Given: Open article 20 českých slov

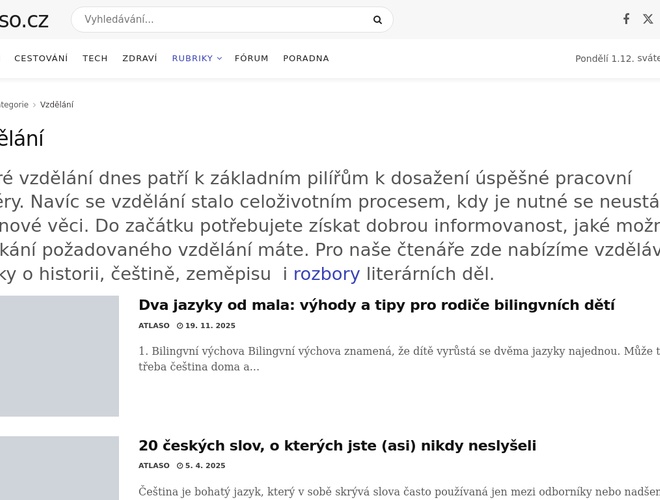Looking at the screenshot, I should [x=337, y=445].
